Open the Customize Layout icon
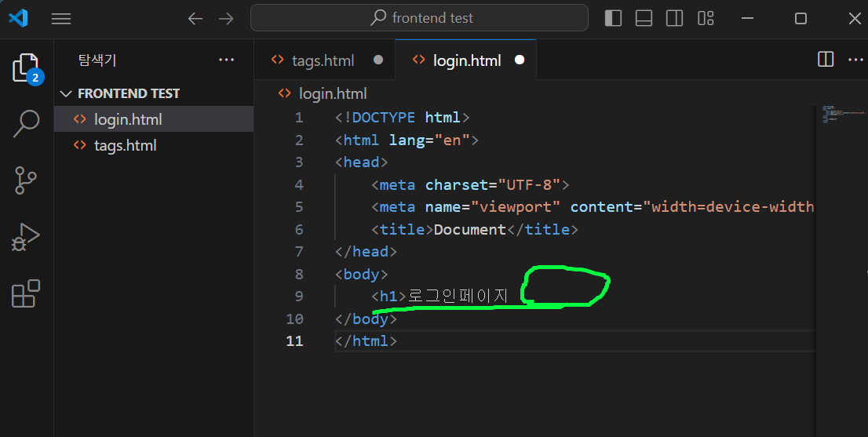 click(706, 18)
